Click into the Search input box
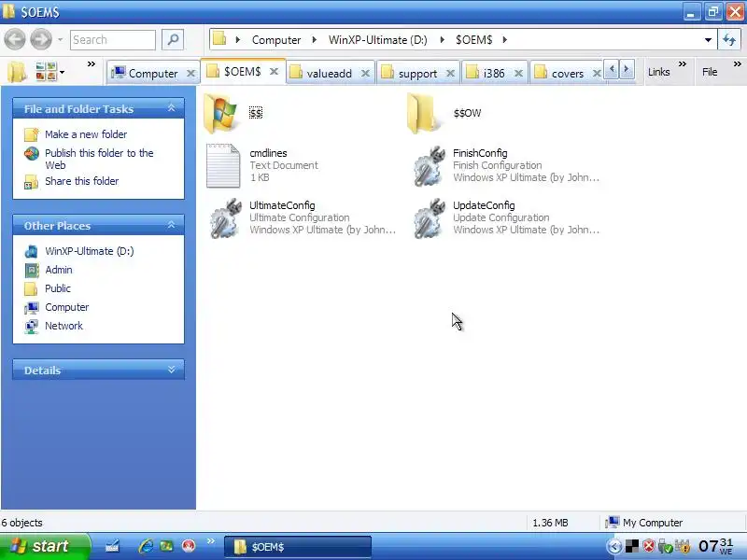The height and width of the screenshot is (560, 747). coord(113,39)
